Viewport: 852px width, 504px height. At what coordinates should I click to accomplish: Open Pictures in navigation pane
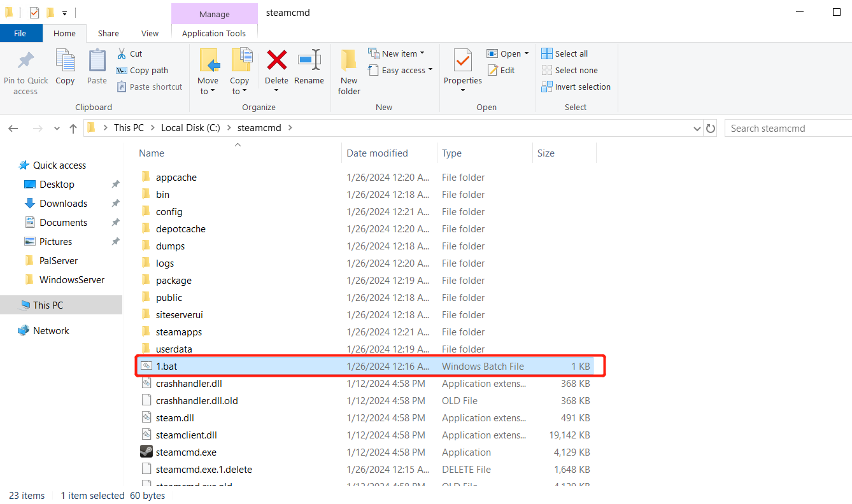pos(55,241)
